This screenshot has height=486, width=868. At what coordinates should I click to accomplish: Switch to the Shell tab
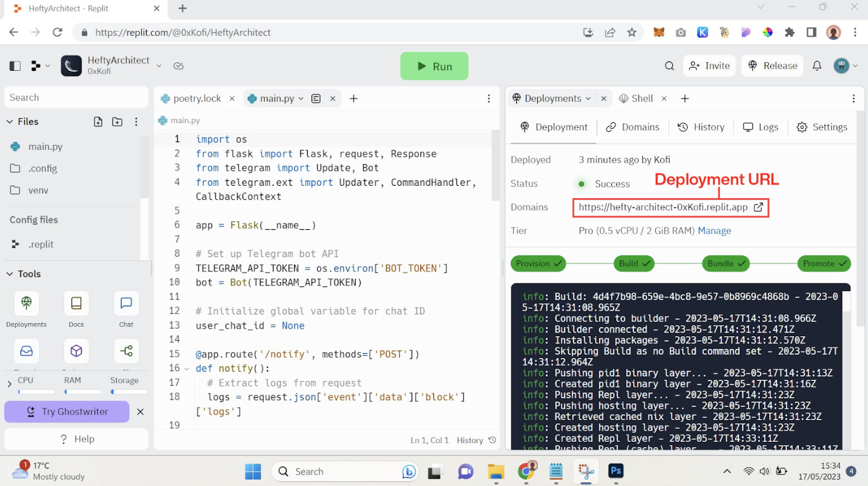(x=642, y=98)
